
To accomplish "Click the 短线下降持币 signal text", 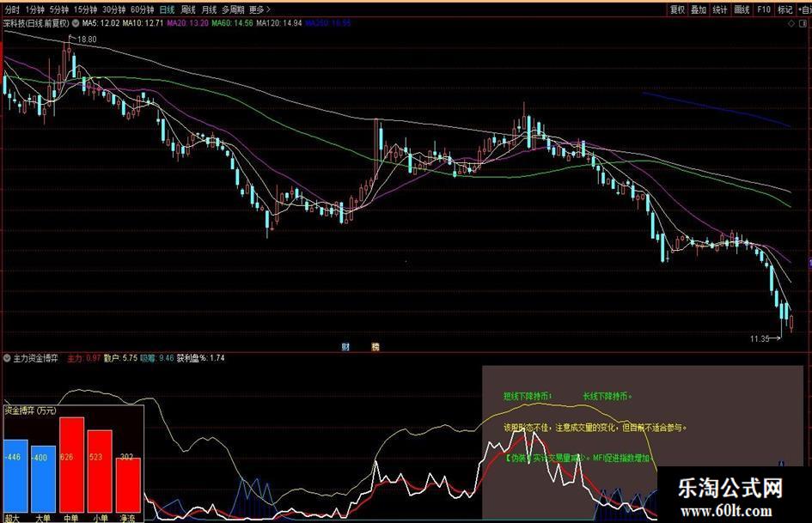I will 528,396.
